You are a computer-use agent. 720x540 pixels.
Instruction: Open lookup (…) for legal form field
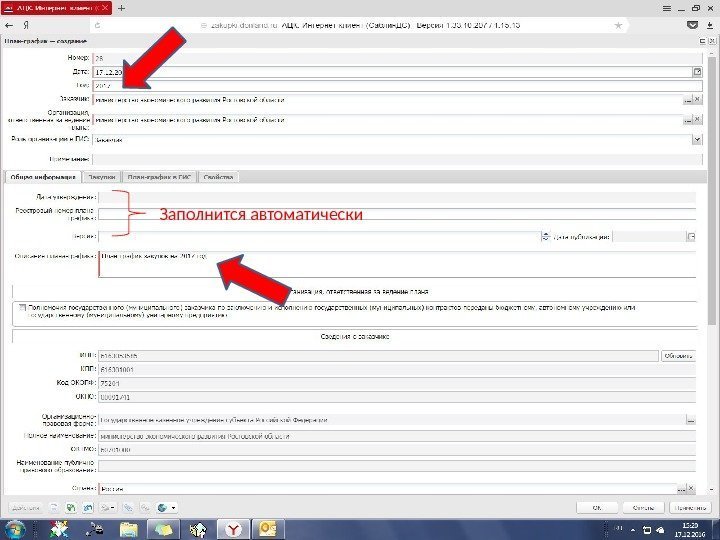coord(691,420)
